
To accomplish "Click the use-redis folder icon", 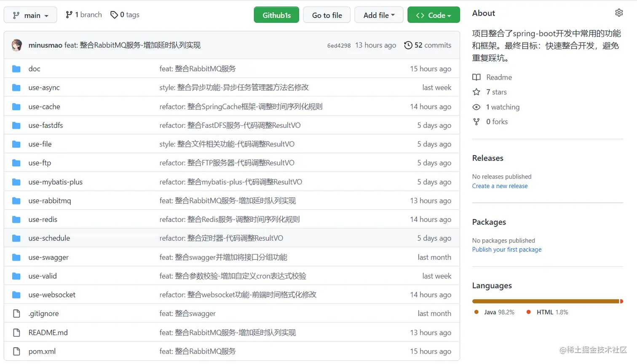I will coord(16,219).
